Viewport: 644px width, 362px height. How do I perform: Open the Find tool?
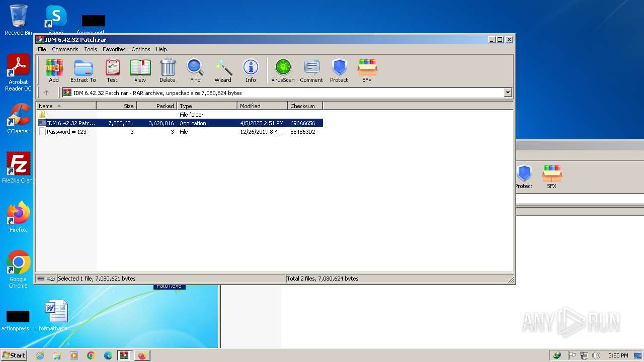[x=195, y=70]
